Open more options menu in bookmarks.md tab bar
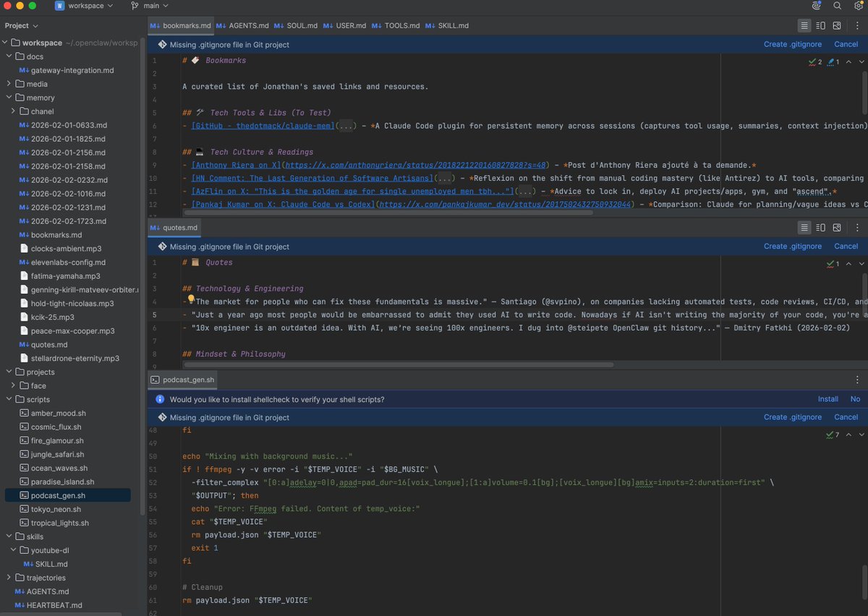The height and width of the screenshot is (616, 868). (856, 25)
